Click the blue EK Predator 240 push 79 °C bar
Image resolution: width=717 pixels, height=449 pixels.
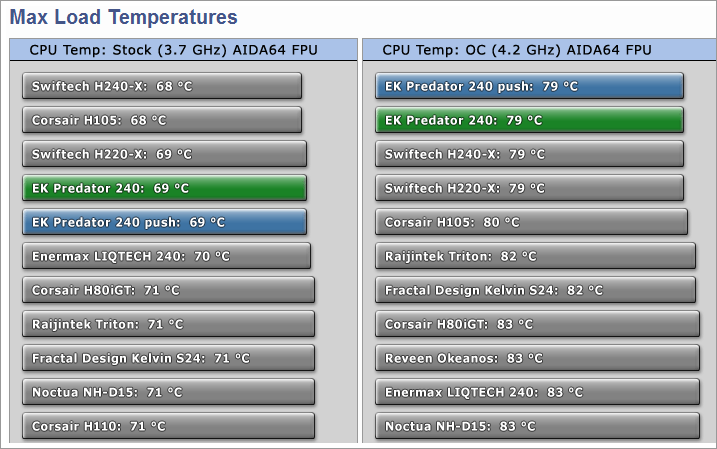pos(529,86)
